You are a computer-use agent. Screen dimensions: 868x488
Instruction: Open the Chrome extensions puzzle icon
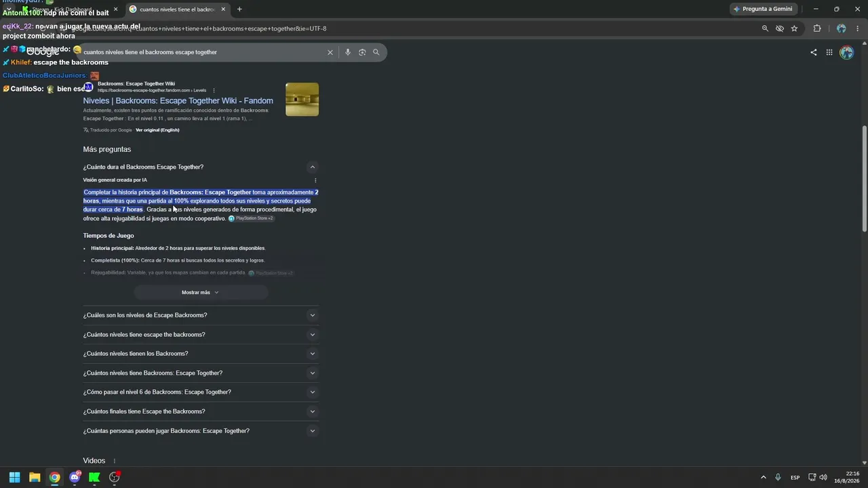click(x=817, y=28)
